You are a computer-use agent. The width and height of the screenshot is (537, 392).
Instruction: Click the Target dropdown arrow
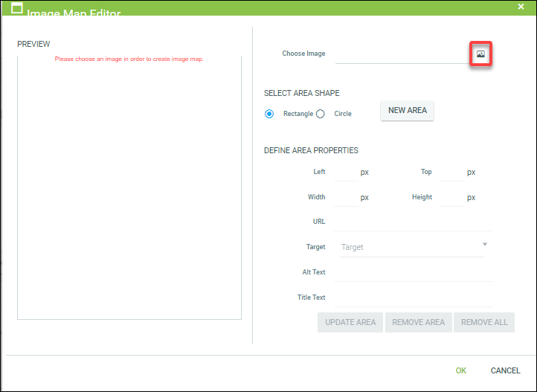484,245
